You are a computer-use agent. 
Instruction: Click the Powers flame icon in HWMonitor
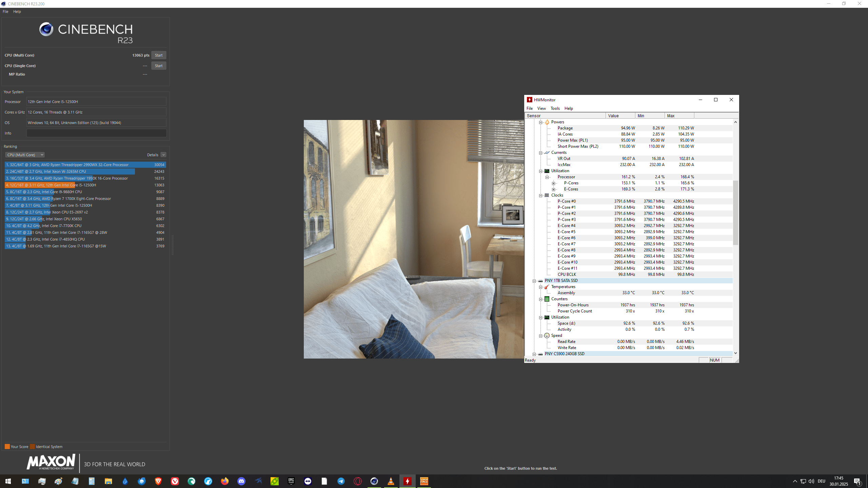click(x=547, y=122)
